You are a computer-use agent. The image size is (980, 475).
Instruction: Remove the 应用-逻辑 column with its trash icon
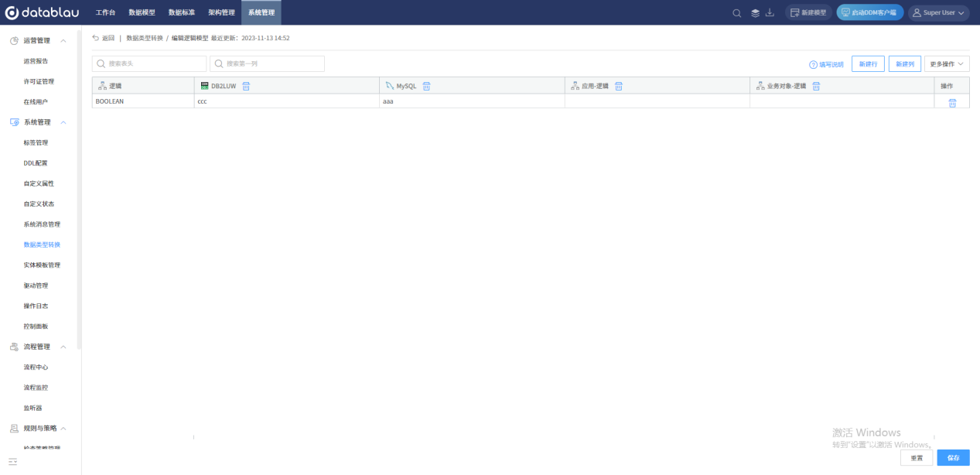coord(619,86)
